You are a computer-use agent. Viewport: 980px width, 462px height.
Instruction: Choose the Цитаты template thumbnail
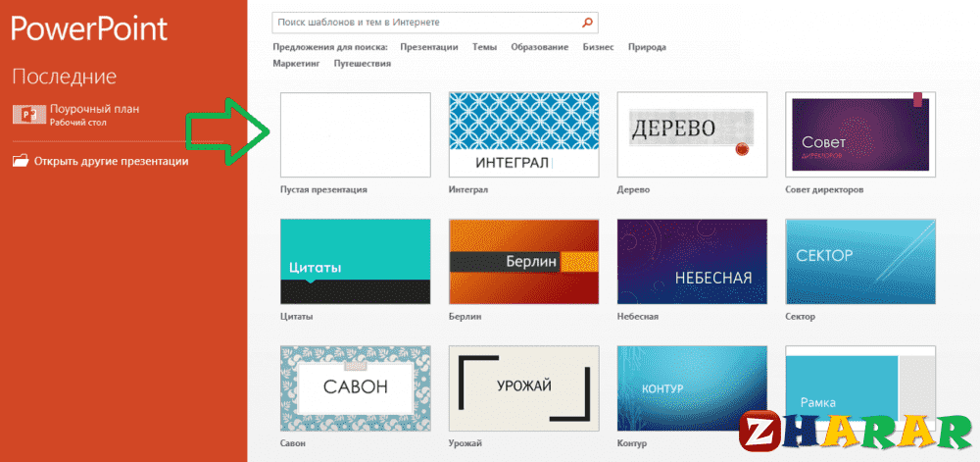(355, 262)
